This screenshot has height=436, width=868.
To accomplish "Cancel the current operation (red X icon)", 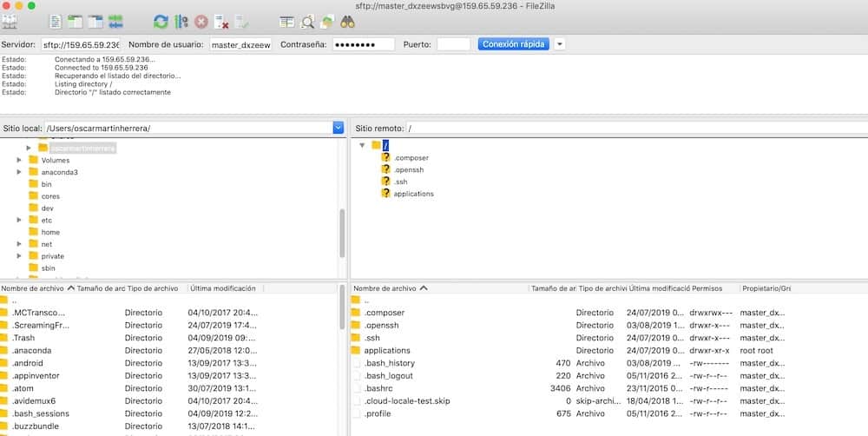I will point(201,22).
